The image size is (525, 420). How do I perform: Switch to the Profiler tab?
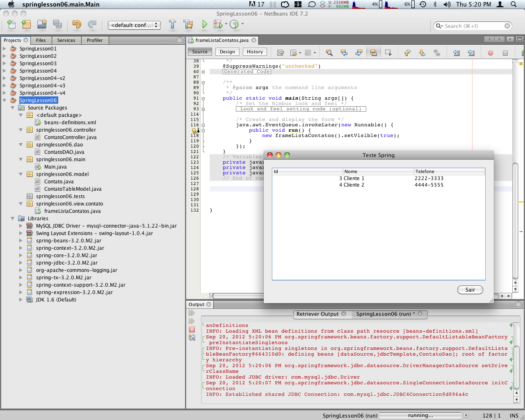pos(95,40)
